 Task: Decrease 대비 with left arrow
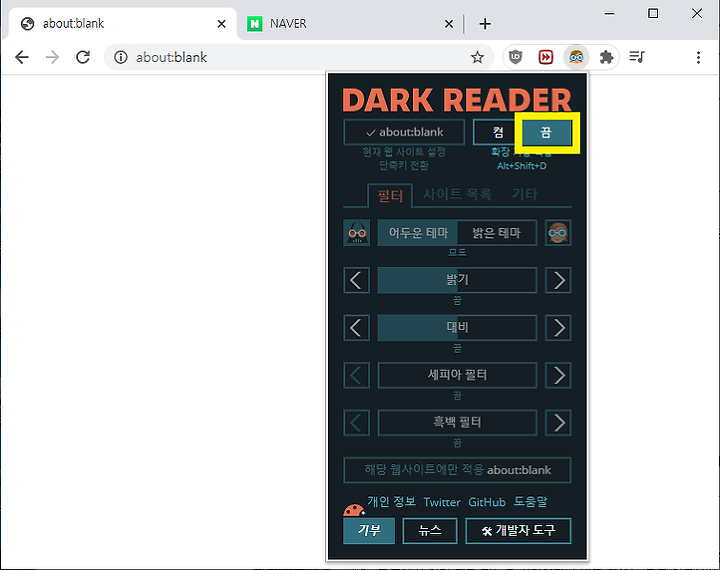click(x=357, y=328)
